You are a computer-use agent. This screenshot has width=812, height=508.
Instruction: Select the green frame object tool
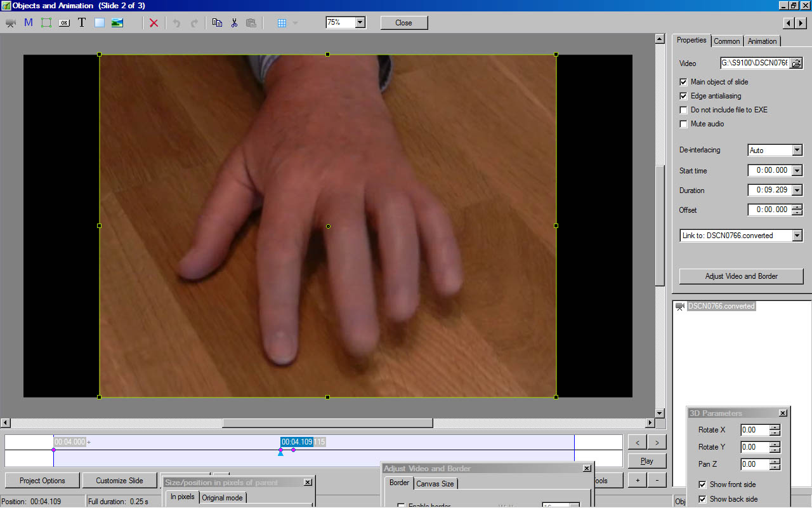tap(46, 23)
